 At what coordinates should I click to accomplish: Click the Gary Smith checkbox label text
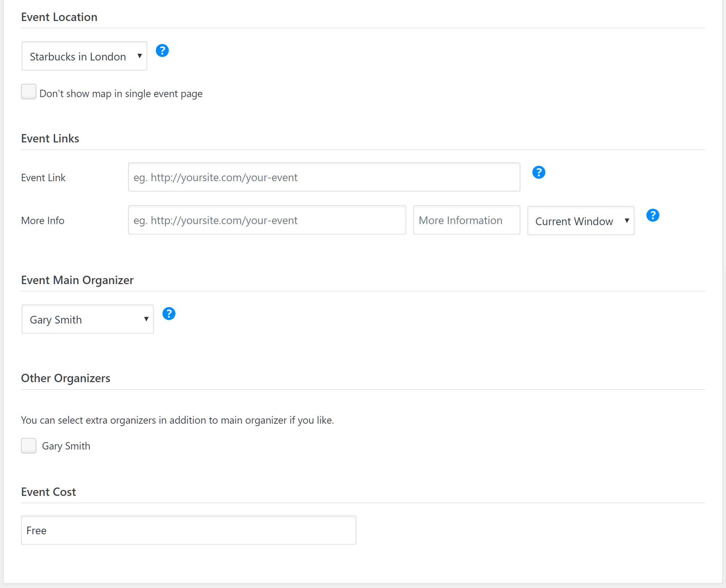pyautogui.click(x=66, y=446)
